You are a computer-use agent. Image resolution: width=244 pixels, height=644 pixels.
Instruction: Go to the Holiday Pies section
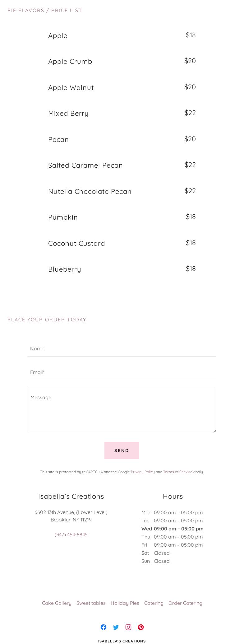pyautogui.click(x=125, y=603)
